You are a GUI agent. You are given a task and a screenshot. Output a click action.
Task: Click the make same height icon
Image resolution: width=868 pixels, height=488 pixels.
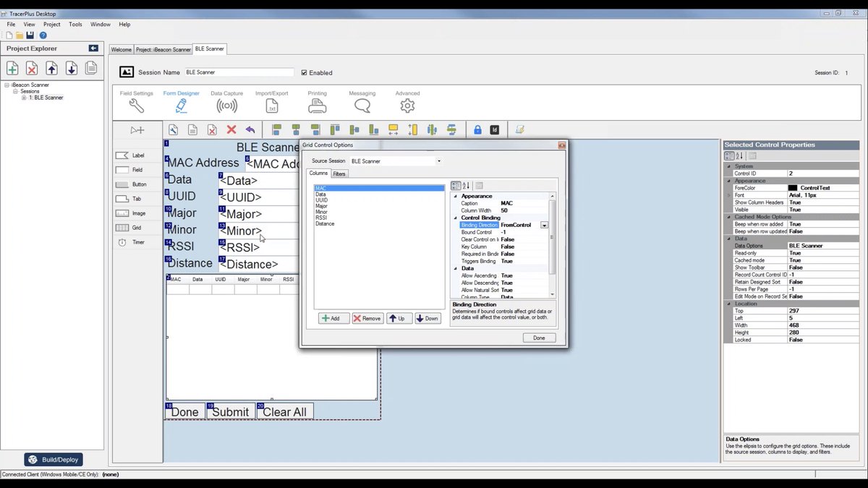[x=412, y=130]
